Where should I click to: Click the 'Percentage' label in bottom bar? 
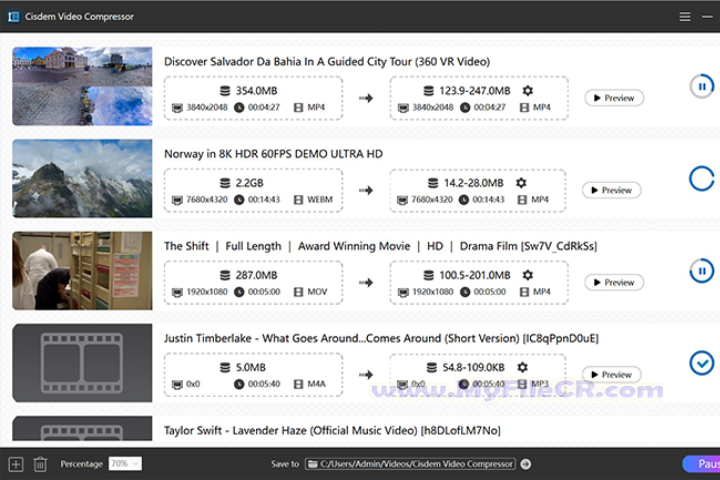[81, 464]
